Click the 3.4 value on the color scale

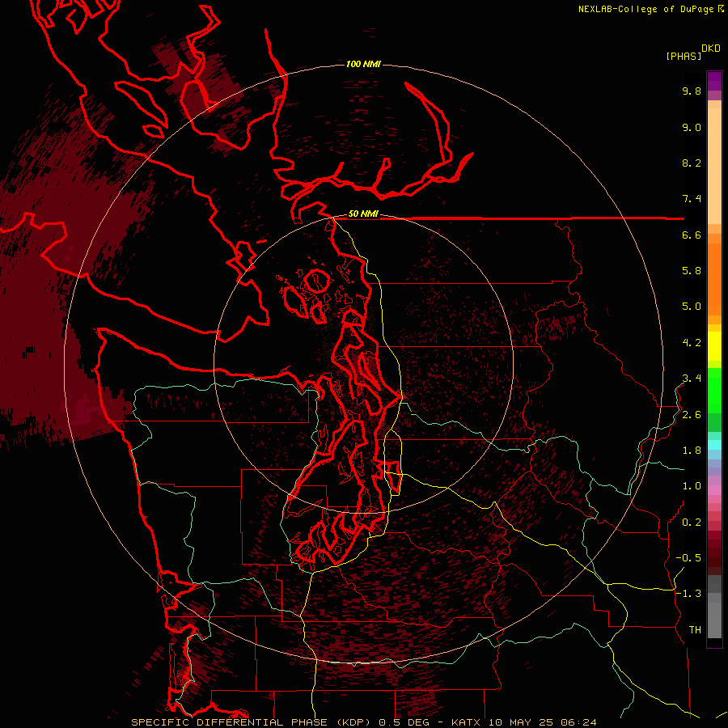pos(692,379)
